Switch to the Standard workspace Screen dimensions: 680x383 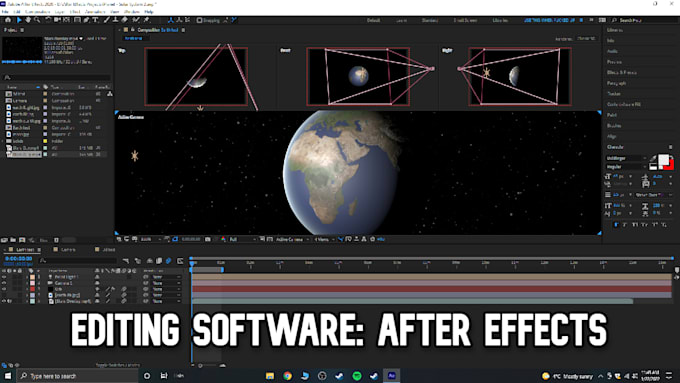tap(429, 20)
